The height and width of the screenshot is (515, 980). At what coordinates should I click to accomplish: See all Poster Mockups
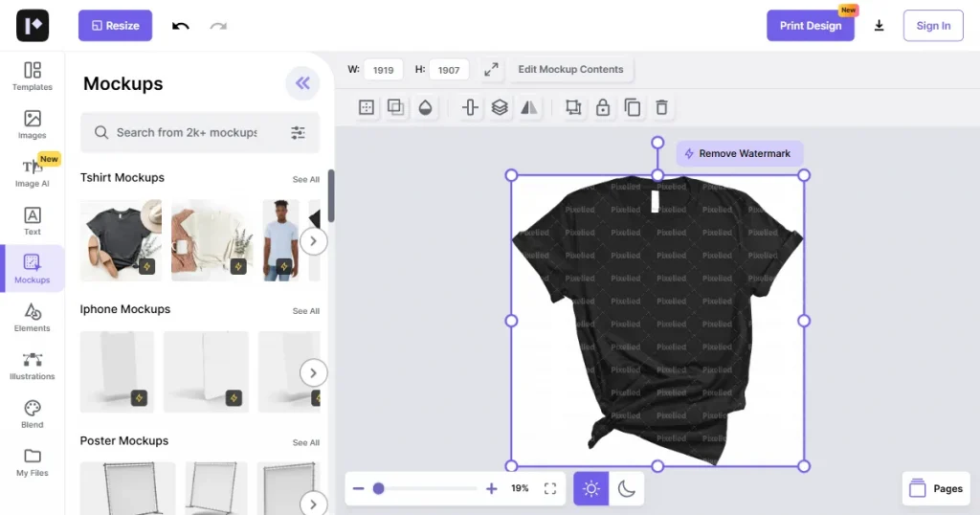305,442
